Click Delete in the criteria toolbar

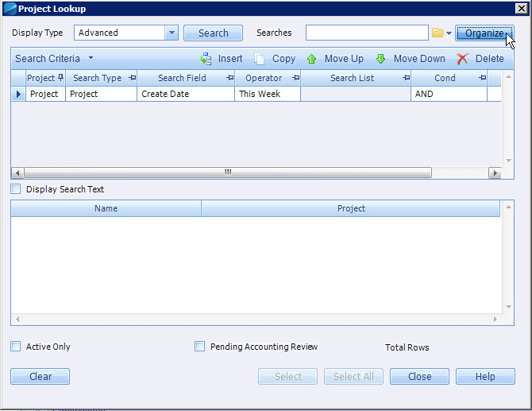tap(480, 59)
